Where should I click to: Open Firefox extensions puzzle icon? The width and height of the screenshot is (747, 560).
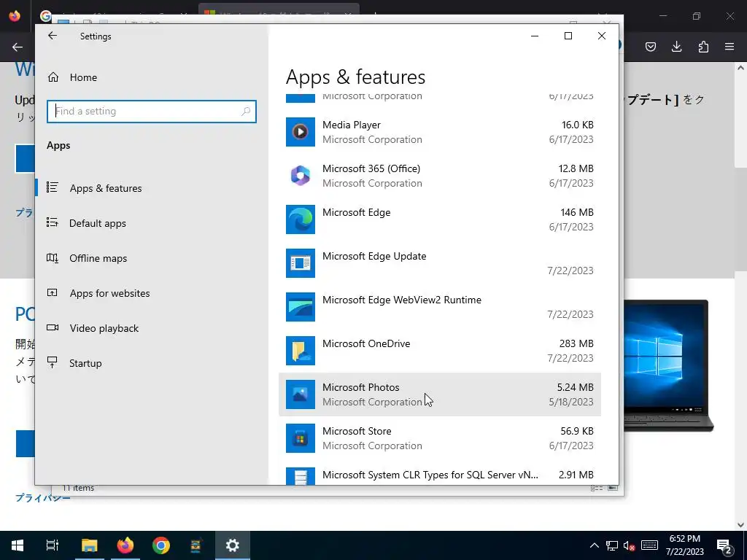click(703, 47)
